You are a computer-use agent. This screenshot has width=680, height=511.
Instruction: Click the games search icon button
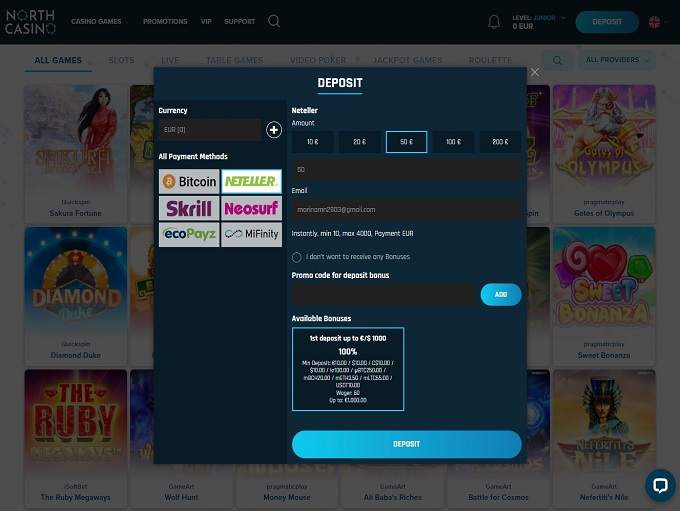point(557,60)
